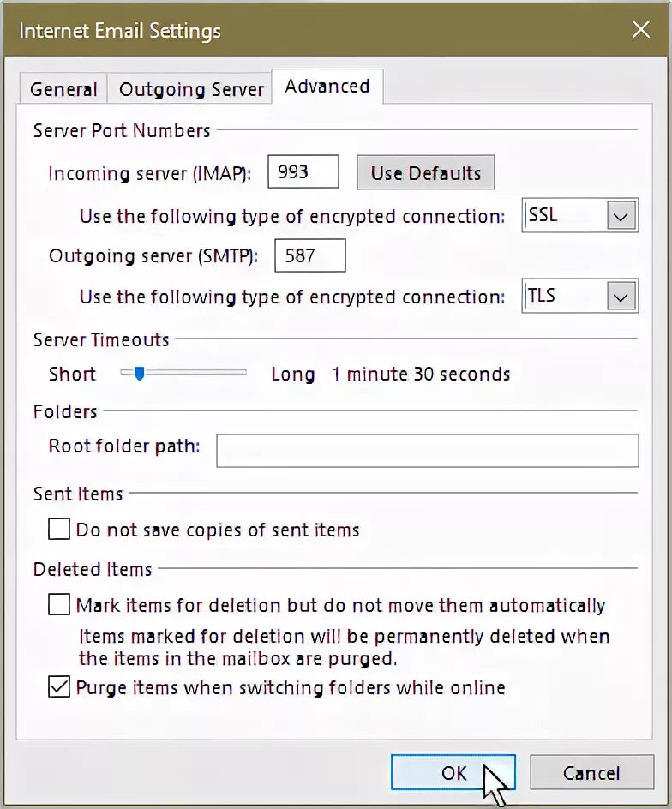Image resolution: width=672 pixels, height=809 pixels.
Task: Confirm settings with the OK button
Action: pyautogui.click(x=453, y=772)
